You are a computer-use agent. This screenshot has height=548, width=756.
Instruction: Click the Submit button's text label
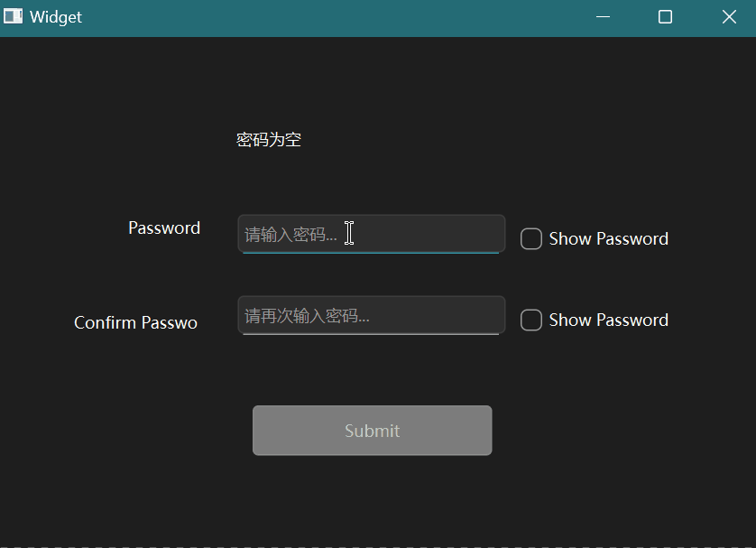pyautogui.click(x=372, y=432)
